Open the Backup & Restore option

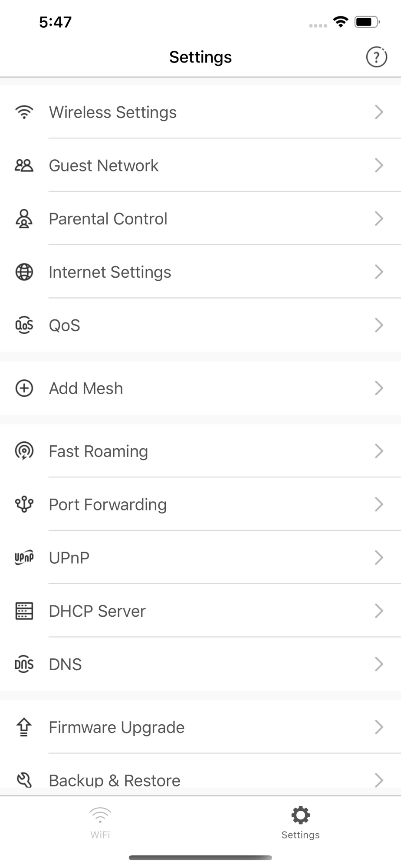pos(115,780)
